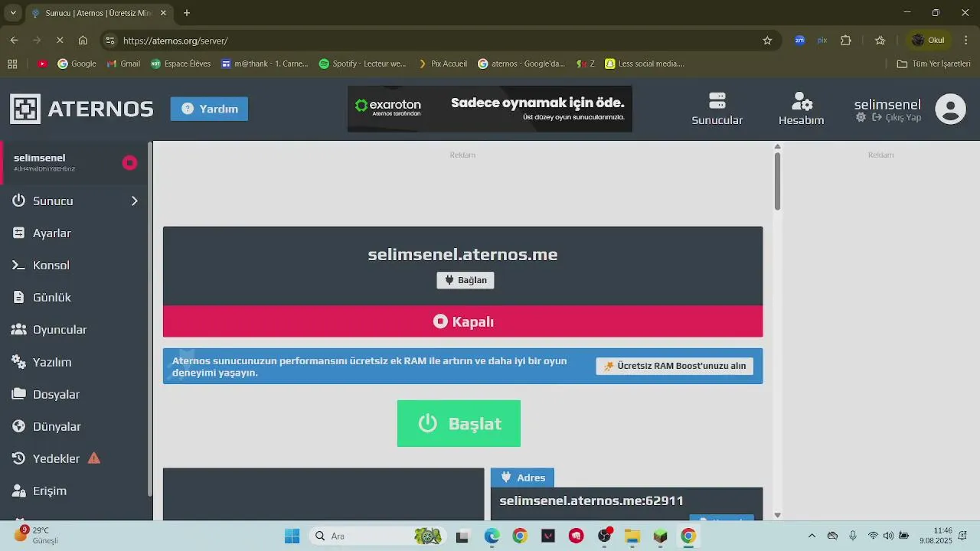
Task: Open the Gmail bookmark
Action: pos(123,64)
